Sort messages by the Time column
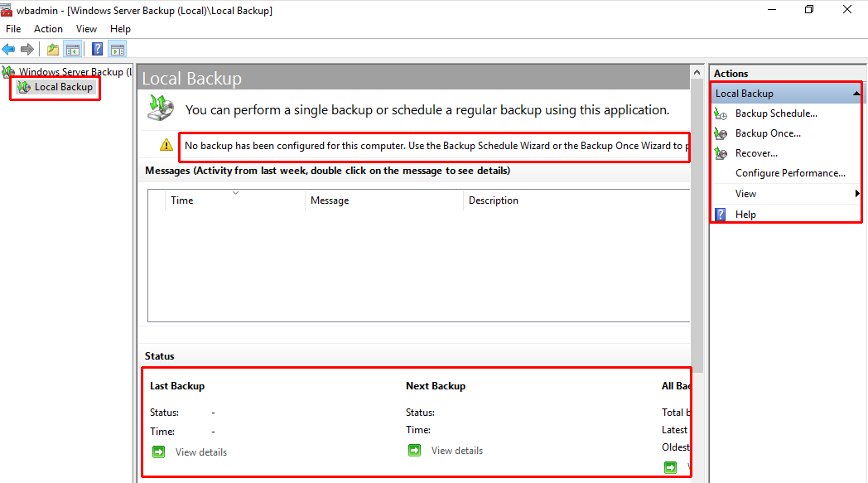 pyautogui.click(x=182, y=200)
